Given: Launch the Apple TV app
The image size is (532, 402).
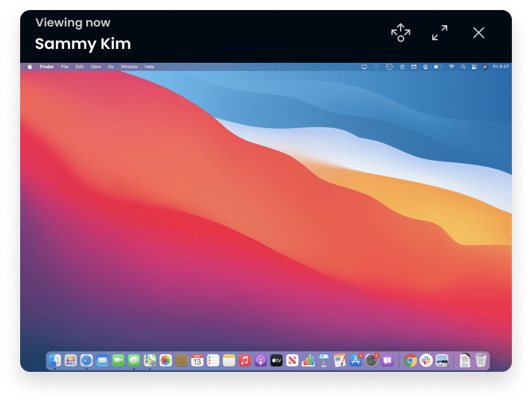Looking at the screenshot, I should (x=276, y=361).
